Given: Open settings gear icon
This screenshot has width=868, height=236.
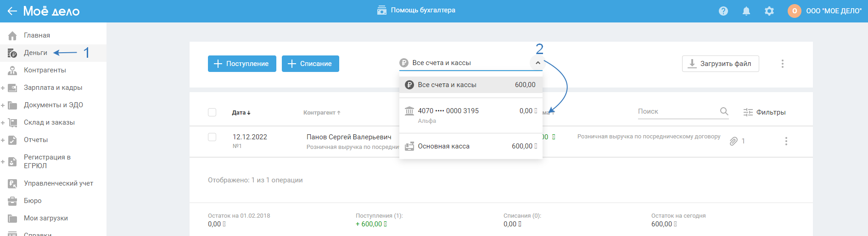Looking at the screenshot, I should click(x=769, y=11).
